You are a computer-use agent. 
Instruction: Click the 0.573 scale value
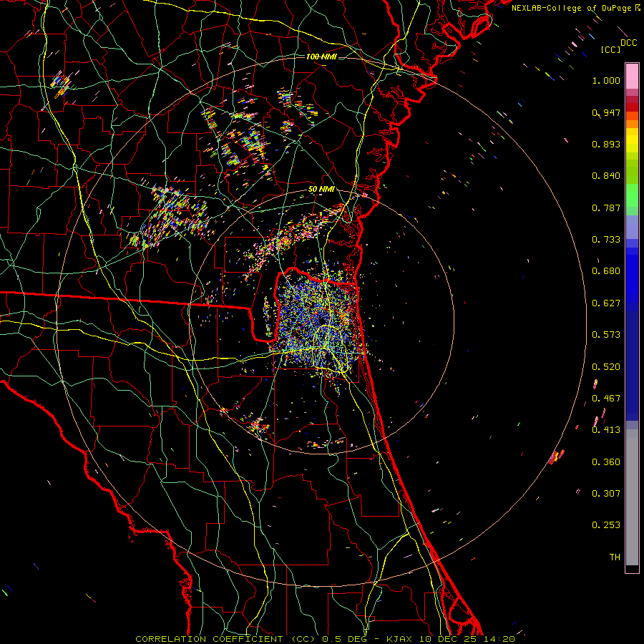[606, 335]
